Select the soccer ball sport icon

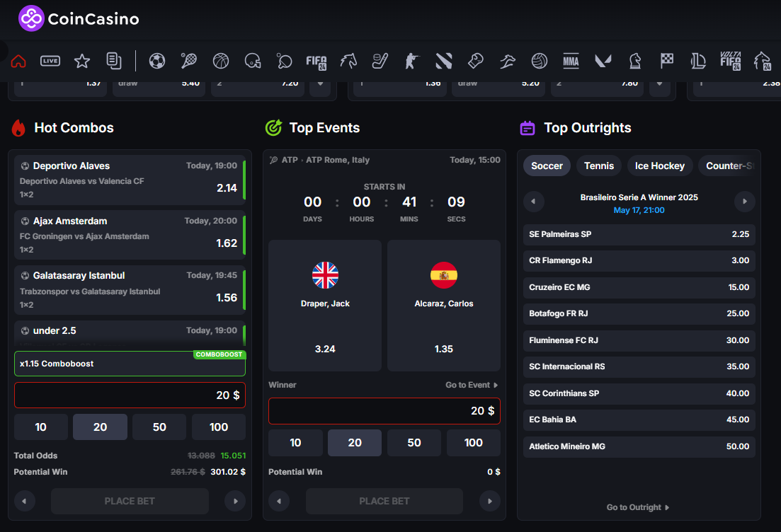click(x=157, y=62)
